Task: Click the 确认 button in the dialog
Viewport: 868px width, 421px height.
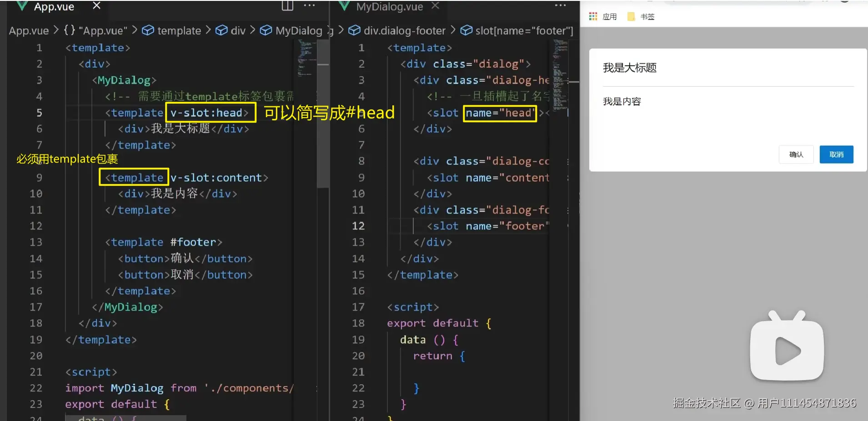Action: click(796, 154)
